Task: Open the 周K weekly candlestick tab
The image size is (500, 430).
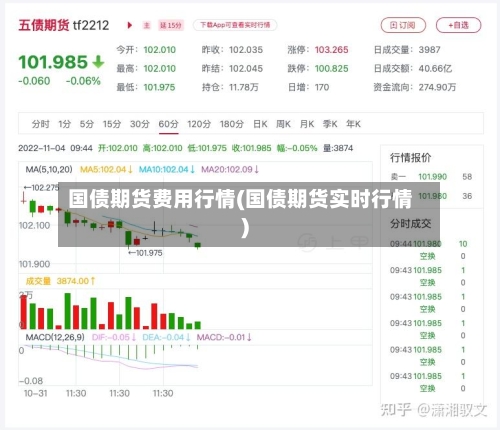Action: point(283,124)
